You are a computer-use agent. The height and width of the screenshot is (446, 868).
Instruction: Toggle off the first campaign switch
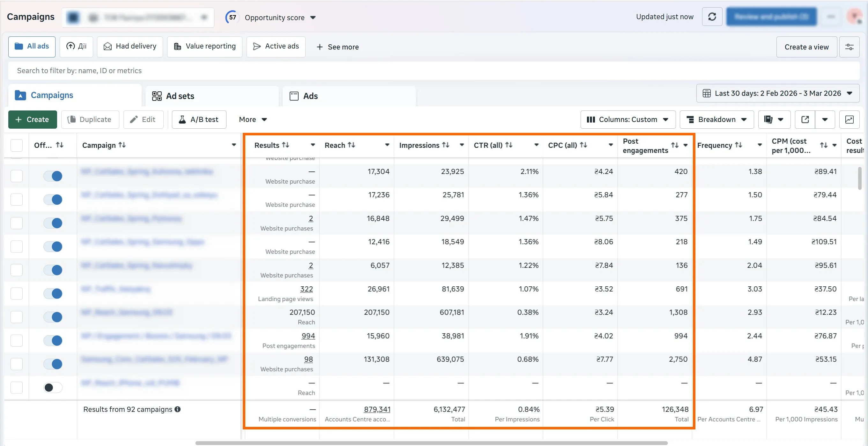(x=53, y=176)
